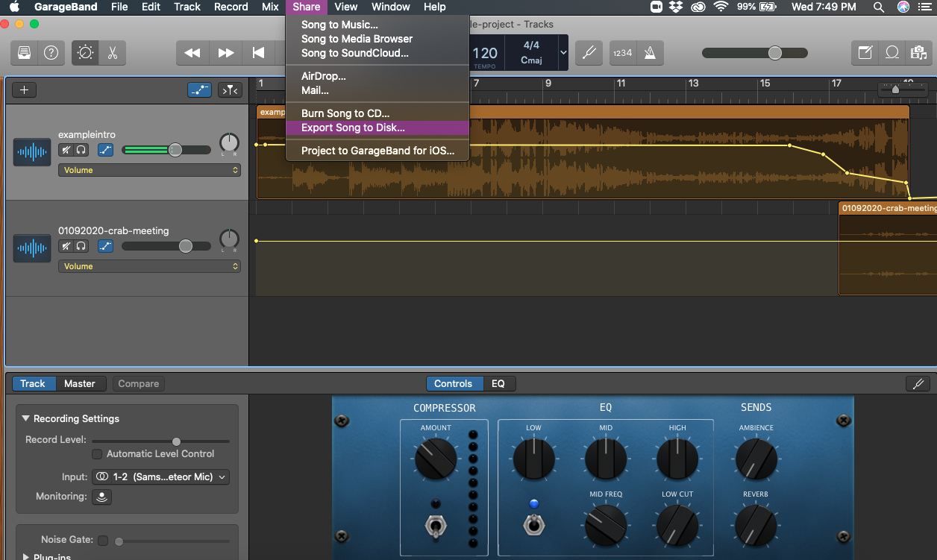Adjust the 01092020-crab-meeting Pan knob
The height and width of the screenshot is (560, 937).
click(x=229, y=239)
